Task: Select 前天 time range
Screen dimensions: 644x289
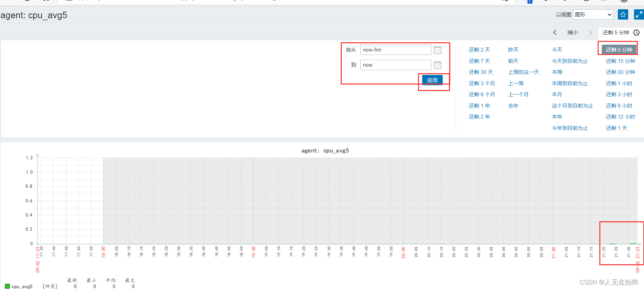Action: (x=513, y=61)
